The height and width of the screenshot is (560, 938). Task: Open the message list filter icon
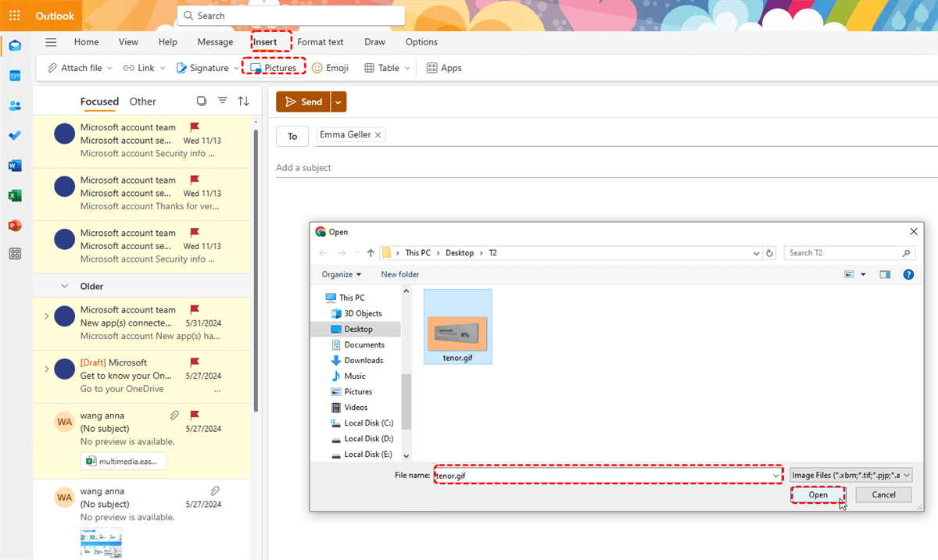pyautogui.click(x=223, y=102)
